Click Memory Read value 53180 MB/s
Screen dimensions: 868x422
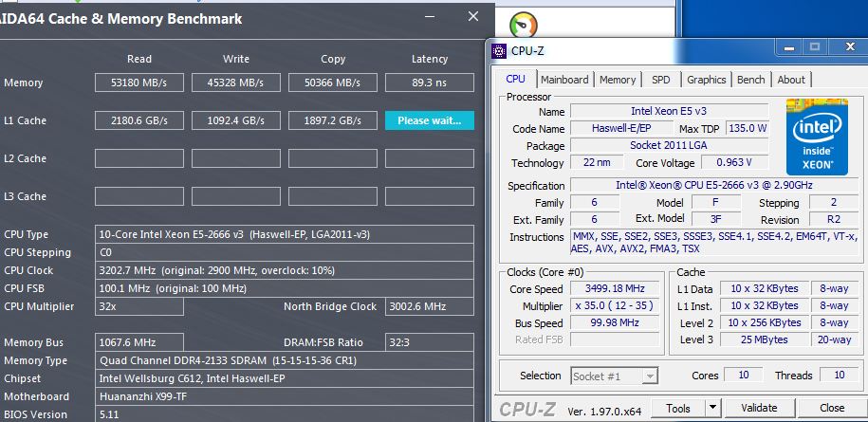[139, 83]
